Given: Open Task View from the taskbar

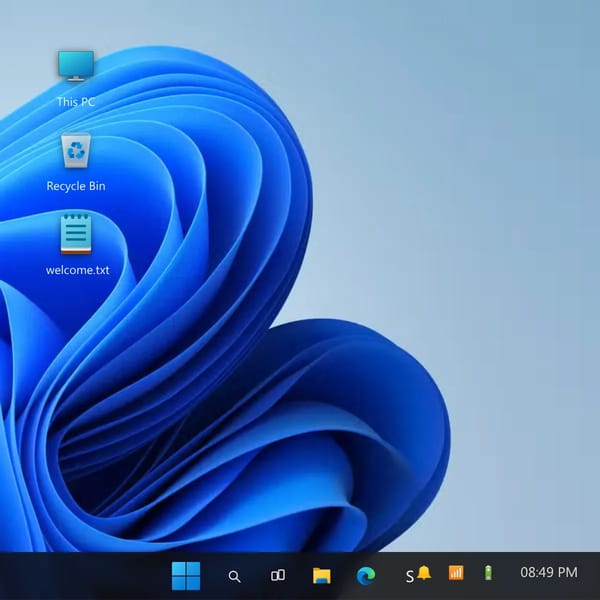Looking at the screenshot, I should [x=278, y=575].
